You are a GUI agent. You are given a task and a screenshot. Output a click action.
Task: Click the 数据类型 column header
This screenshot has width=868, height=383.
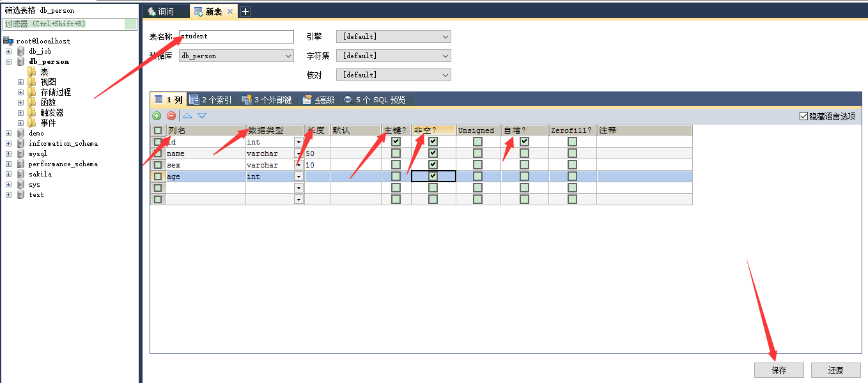coord(275,130)
